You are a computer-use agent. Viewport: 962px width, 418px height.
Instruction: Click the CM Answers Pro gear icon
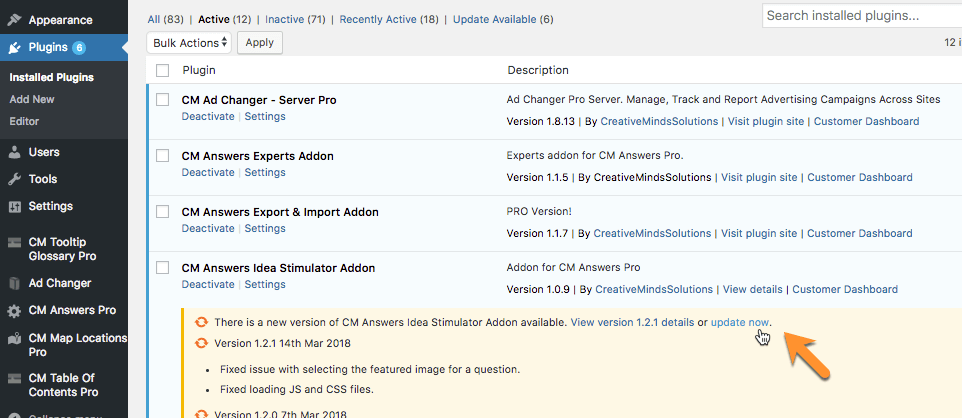coord(14,311)
